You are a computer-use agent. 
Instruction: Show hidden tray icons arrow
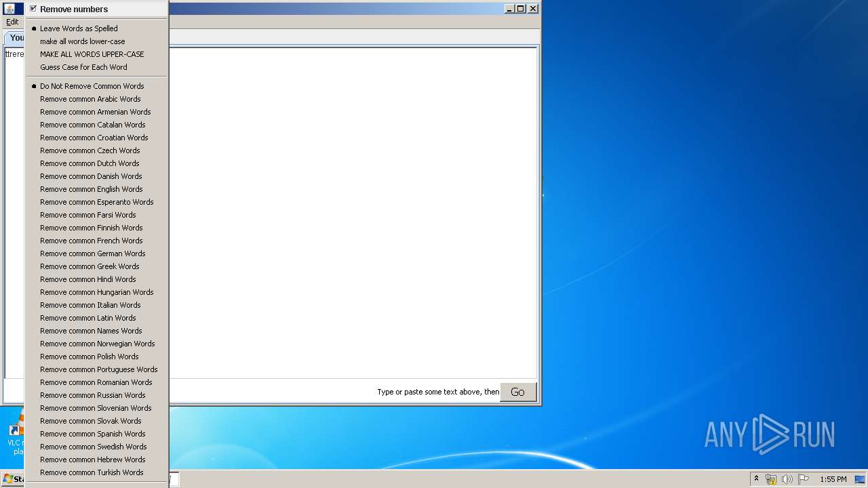pos(756,479)
